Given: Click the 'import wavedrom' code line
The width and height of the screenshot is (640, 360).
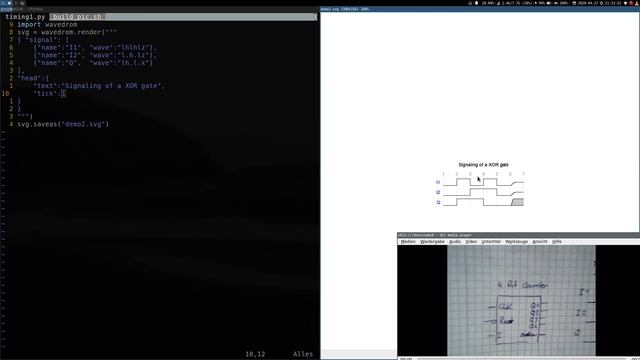Looking at the screenshot, I should click(47, 24).
